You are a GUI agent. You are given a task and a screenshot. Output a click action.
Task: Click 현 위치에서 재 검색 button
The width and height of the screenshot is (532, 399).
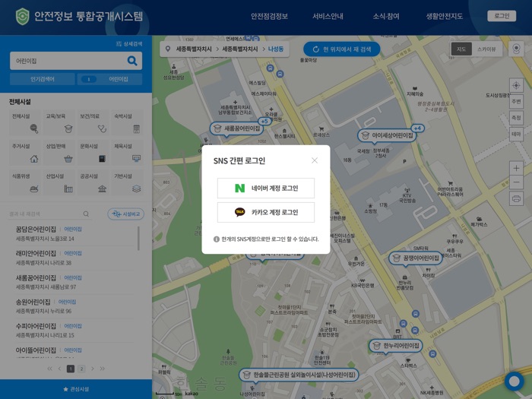click(342, 49)
